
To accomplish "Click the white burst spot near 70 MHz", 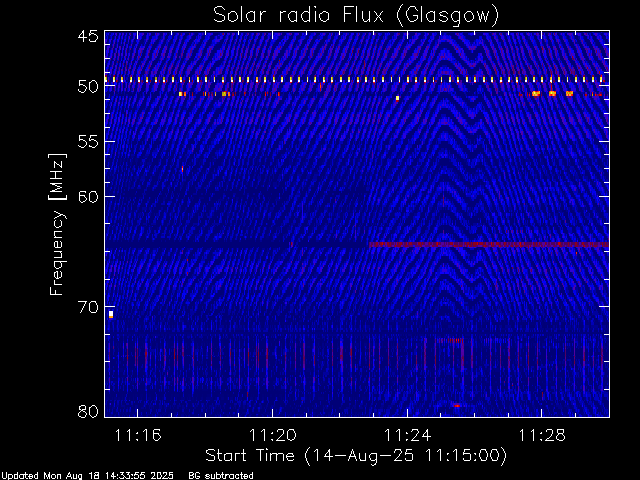I will pyautogui.click(x=111, y=314).
